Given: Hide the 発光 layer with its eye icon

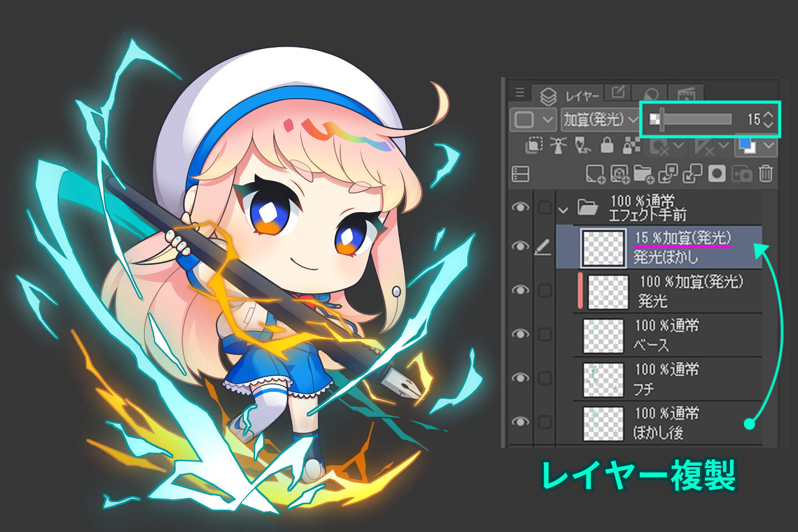Looking at the screenshot, I should point(520,290).
